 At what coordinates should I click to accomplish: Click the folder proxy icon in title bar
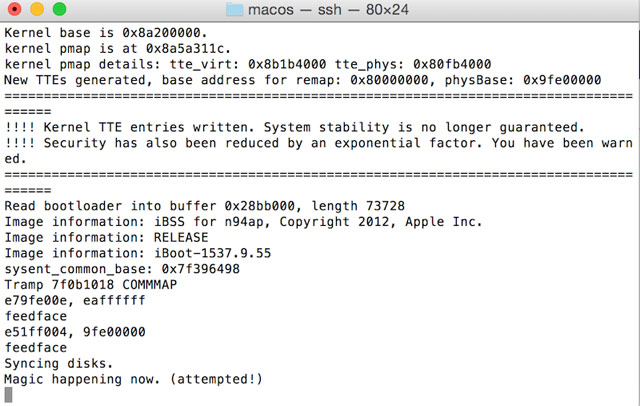click(x=236, y=11)
